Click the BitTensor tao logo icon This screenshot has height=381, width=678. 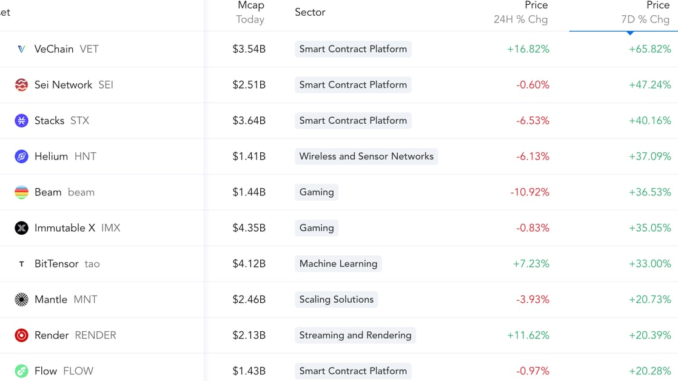point(21,264)
